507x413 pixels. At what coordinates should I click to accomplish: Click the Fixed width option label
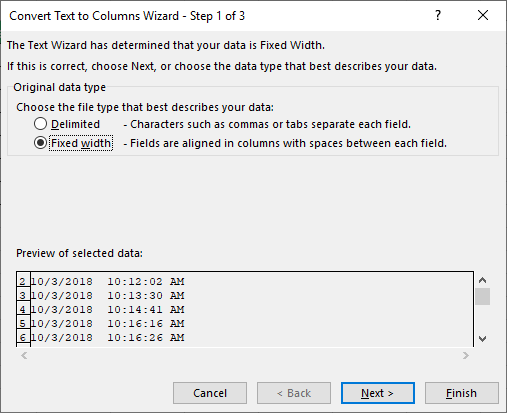click(81, 143)
